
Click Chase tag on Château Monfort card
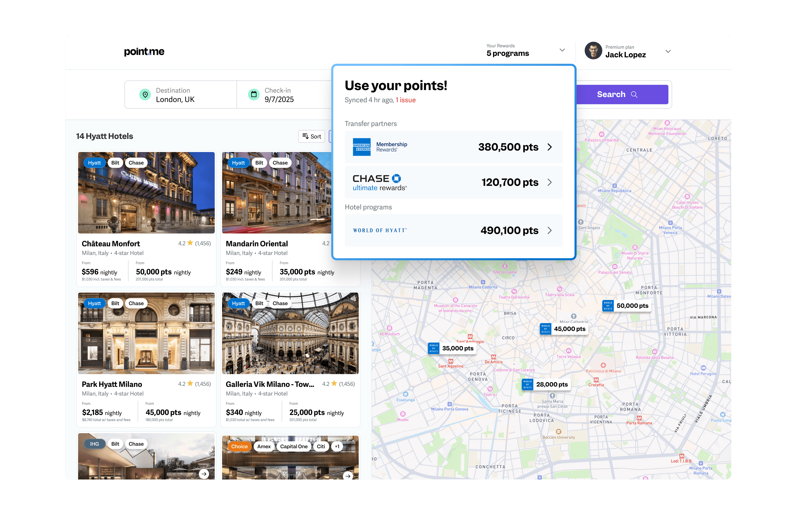pyautogui.click(x=136, y=163)
